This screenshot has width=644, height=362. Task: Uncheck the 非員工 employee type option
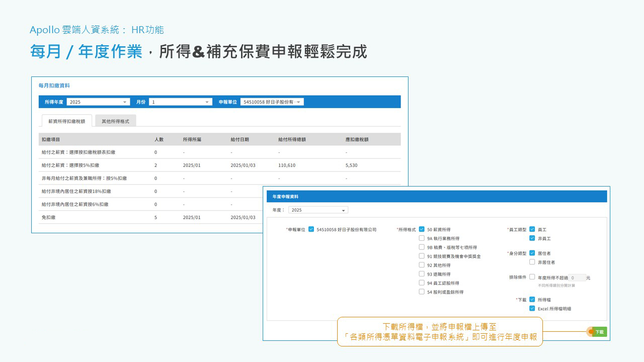coord(532,238)
